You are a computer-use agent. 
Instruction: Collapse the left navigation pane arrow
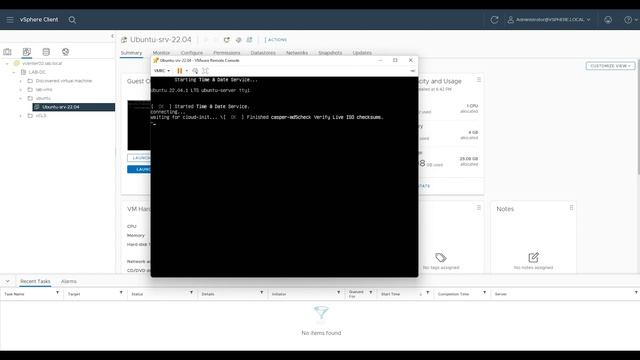(x=113, y=36)
